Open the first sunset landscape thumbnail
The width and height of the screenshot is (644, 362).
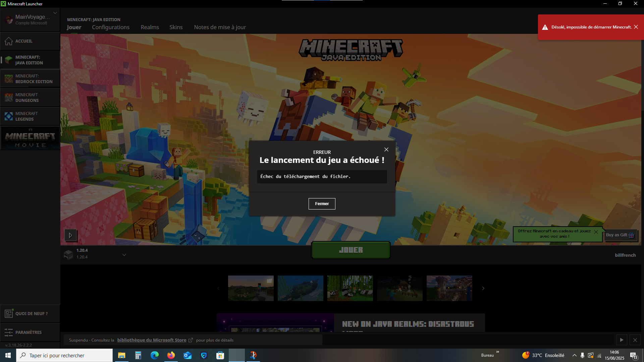(251, 288)
